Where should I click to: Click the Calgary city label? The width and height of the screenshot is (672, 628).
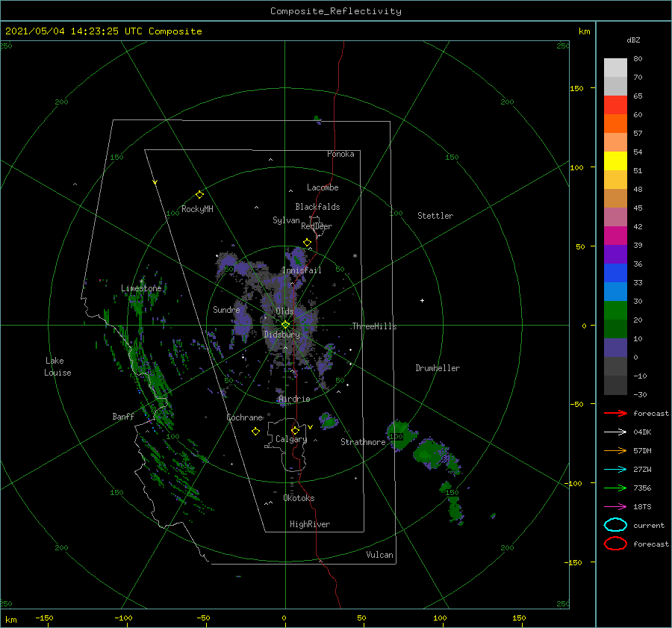[291, 439]
